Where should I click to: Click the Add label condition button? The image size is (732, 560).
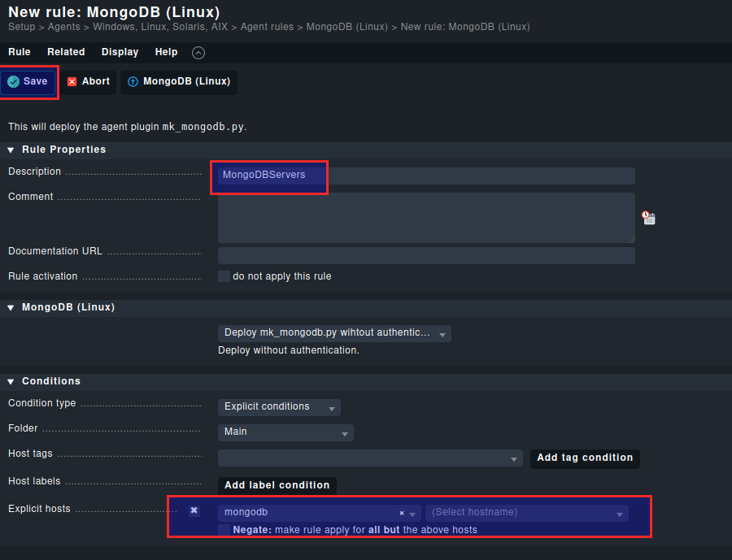[x=277, y=485]
